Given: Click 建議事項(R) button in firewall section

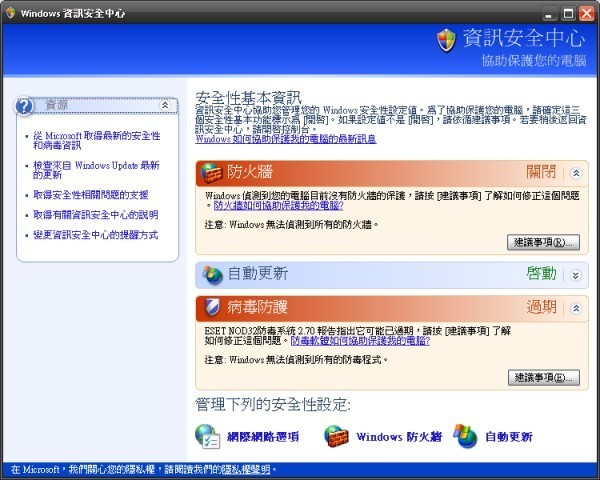Looking at the screenshot, I should coord(543,242).
